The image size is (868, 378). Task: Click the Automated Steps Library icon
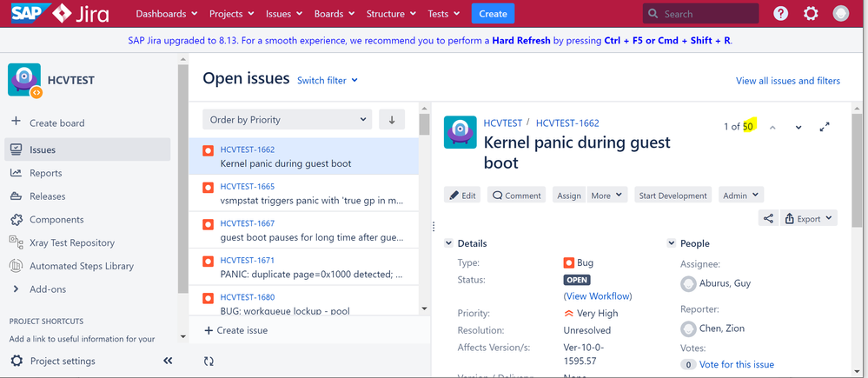(x=16, y=266)
